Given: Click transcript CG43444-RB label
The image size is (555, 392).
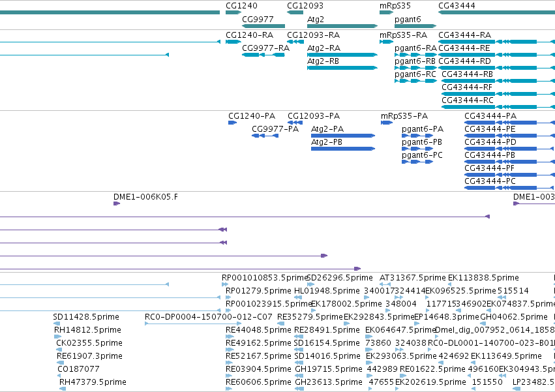Looking at the screenshot, I should pyautogui.click(x=467, y=74).
